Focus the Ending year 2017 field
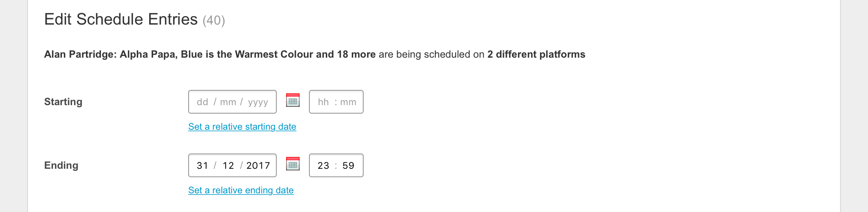Image resolution: width=868 pixels, height=212 pixels. (x=258, y=166)
